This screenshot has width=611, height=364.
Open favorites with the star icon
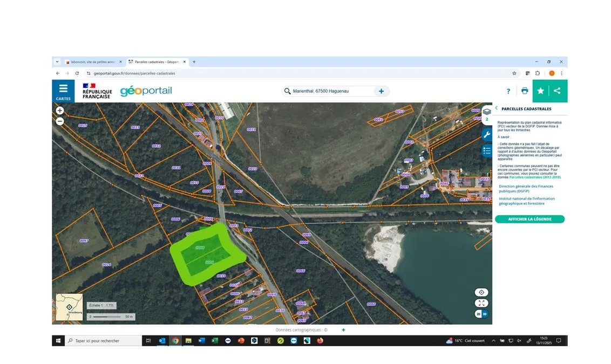point(540,91)
